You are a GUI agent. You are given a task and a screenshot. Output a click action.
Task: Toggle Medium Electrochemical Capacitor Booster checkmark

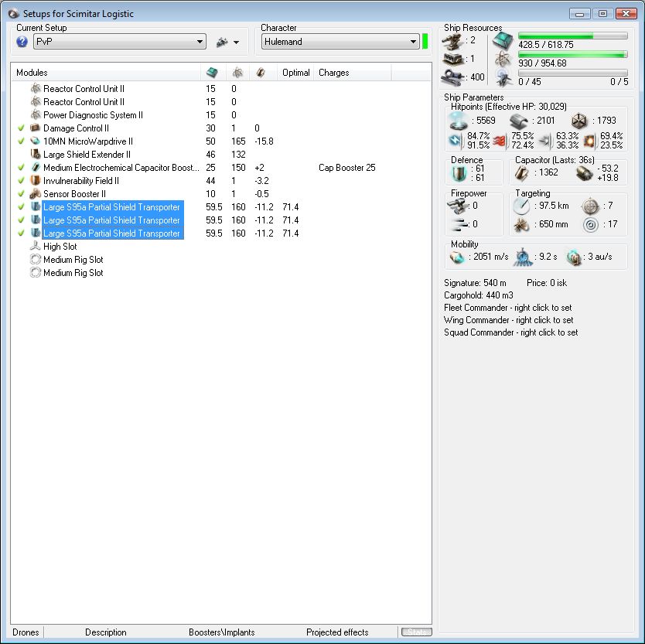pyautogui.click(x=22, y=167)
